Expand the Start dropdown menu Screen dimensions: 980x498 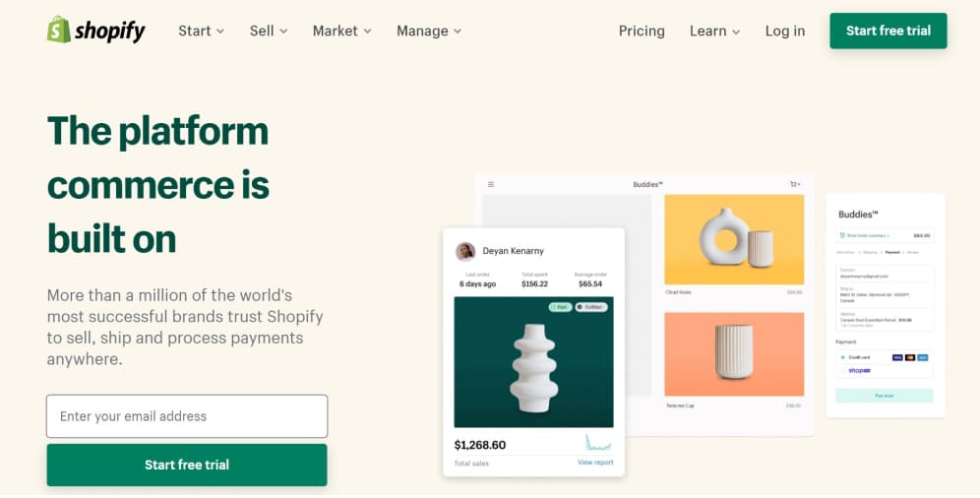(x=201, y=31)
